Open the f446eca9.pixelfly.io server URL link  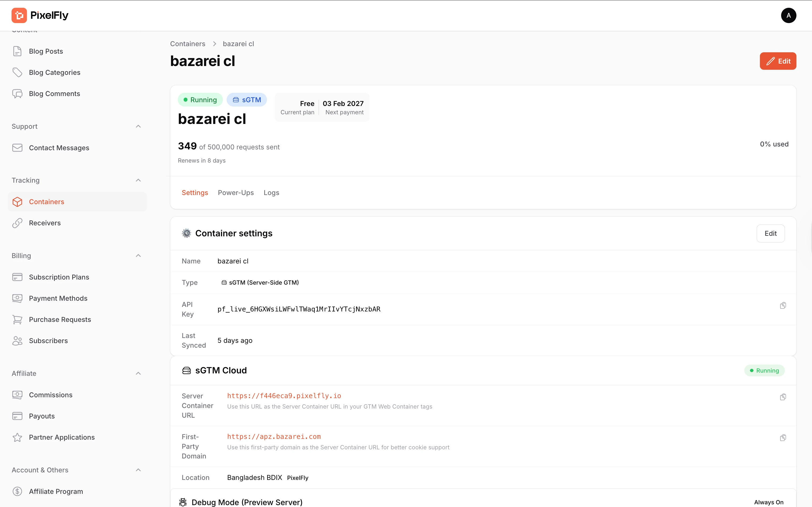[284, 396]
